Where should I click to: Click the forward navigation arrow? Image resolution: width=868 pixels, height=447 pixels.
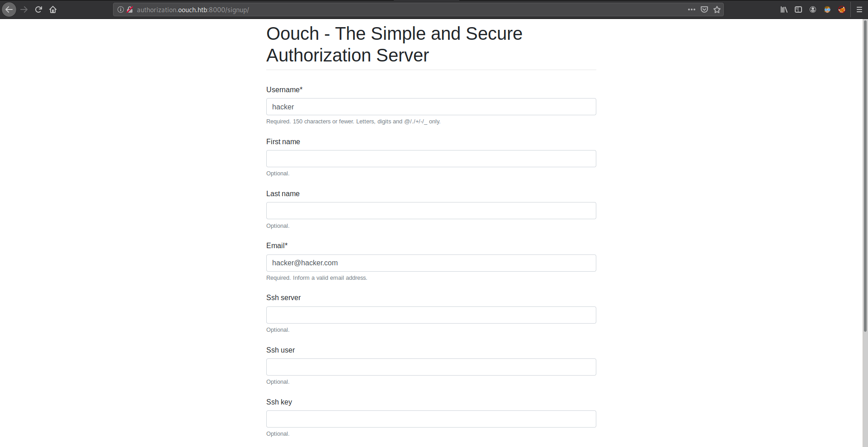(24, 9)
